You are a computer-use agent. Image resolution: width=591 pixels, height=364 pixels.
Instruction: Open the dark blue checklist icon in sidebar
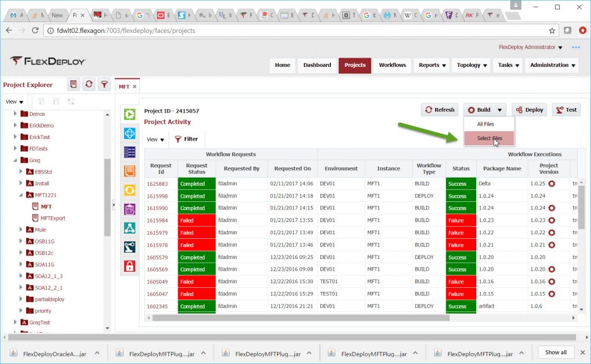click(130, 152)
